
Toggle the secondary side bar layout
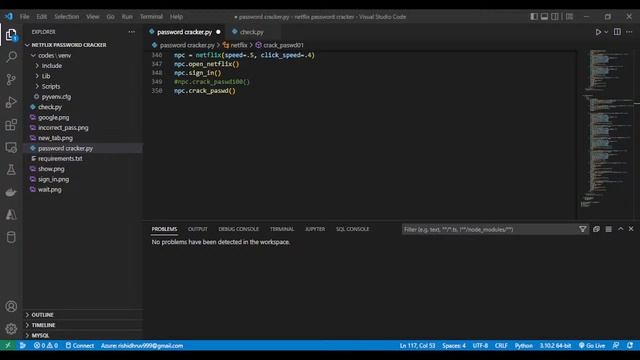pos(555,17)
